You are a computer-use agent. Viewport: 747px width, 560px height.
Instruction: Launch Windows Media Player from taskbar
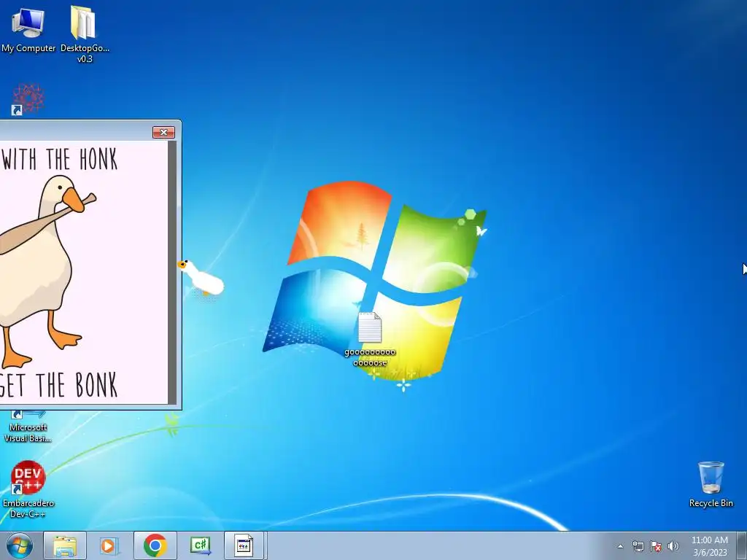click(x=109, y=545)
